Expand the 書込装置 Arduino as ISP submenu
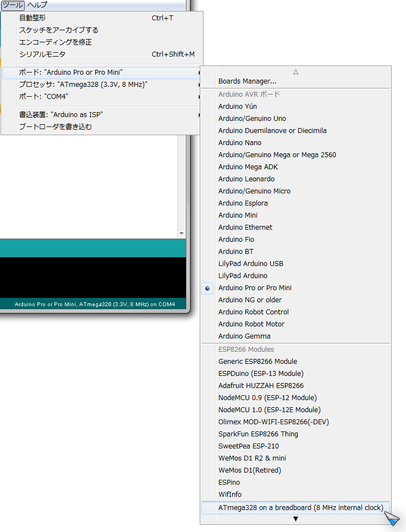 pos(102,115)
